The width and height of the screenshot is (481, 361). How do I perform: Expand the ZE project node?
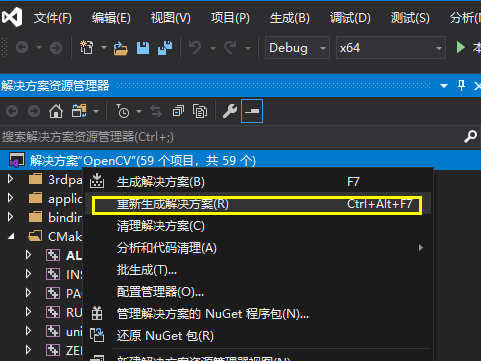click(x=28, y=350)
